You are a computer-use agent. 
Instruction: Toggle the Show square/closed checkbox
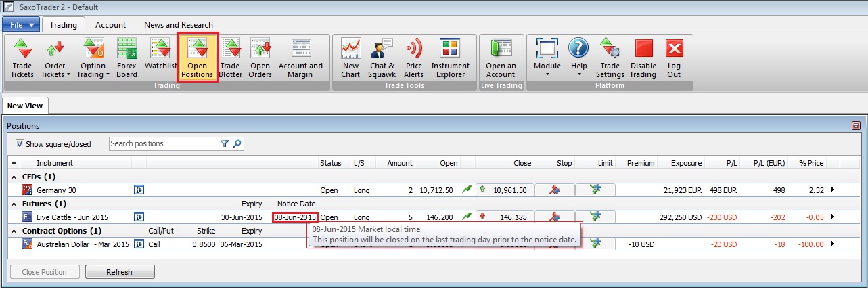pyautogui.click(x=20, y=144)
